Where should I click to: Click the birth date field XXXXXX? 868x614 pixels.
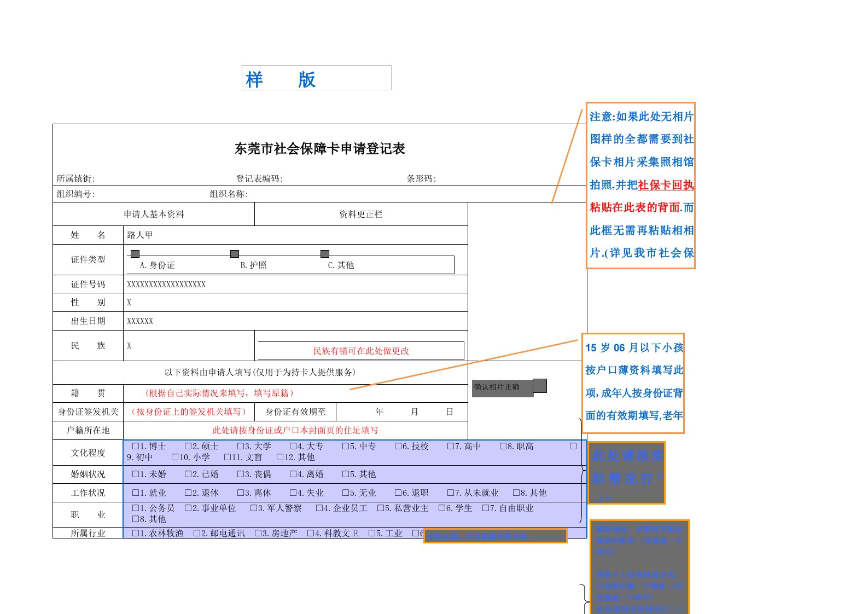295,321
